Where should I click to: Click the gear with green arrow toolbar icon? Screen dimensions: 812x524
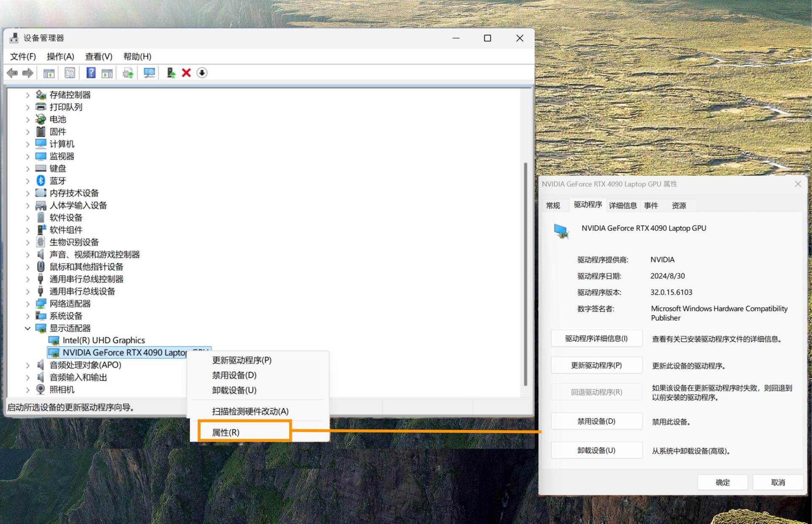[128, 73]
